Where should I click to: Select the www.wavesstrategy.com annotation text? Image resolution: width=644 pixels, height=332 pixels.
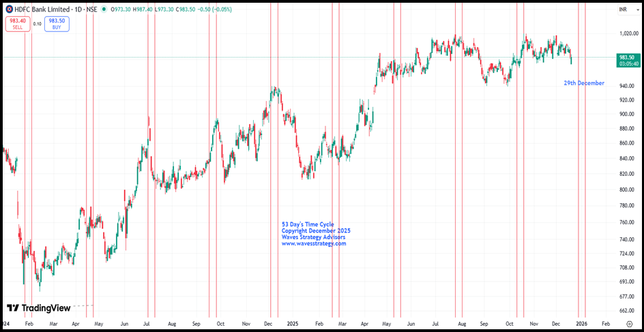pos(314,243)
